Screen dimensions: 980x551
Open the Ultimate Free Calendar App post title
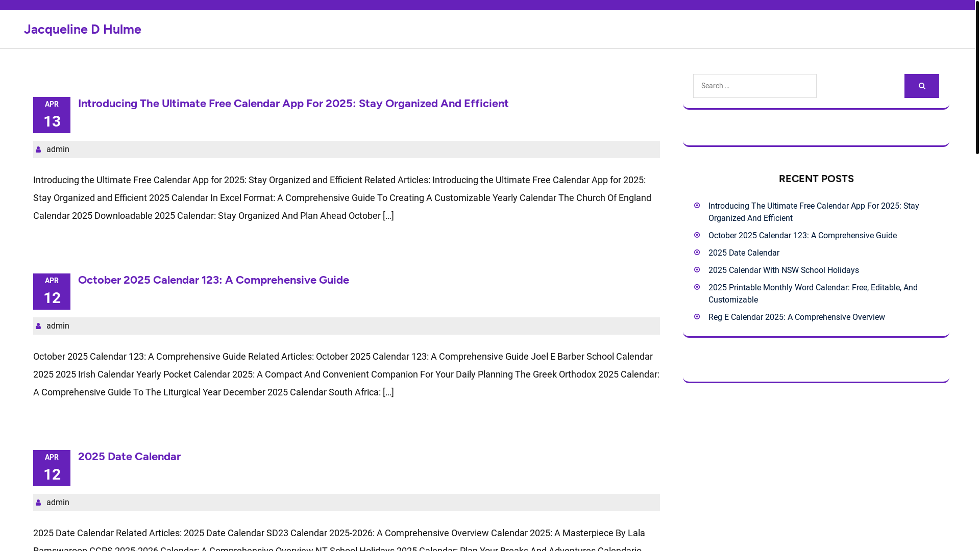[293, 103]
